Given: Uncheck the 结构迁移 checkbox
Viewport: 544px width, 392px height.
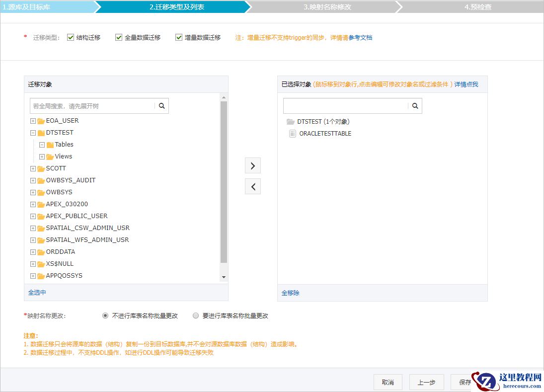Looking at the screenshot, I should (70, 37).
